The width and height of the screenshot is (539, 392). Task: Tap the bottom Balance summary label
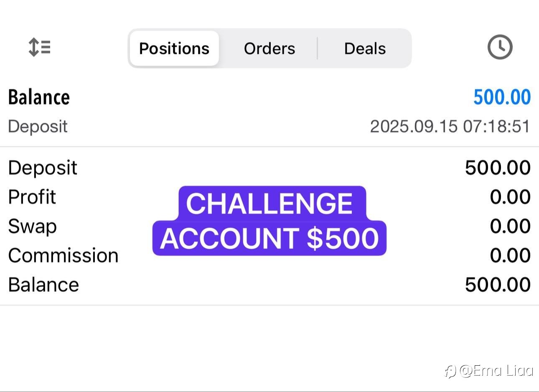pos(43,285)
